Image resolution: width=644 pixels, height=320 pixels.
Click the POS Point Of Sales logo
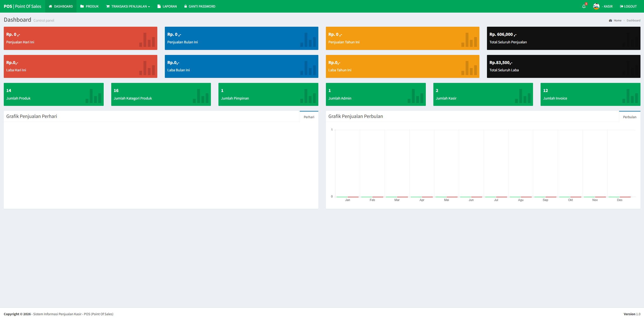click(22, 6)
